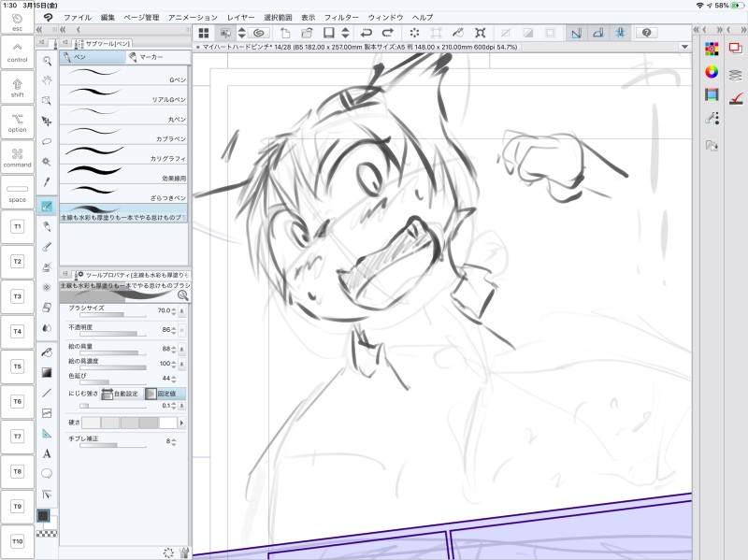Open the フィルター menu

pyautogui.click(x=341, y=17)
